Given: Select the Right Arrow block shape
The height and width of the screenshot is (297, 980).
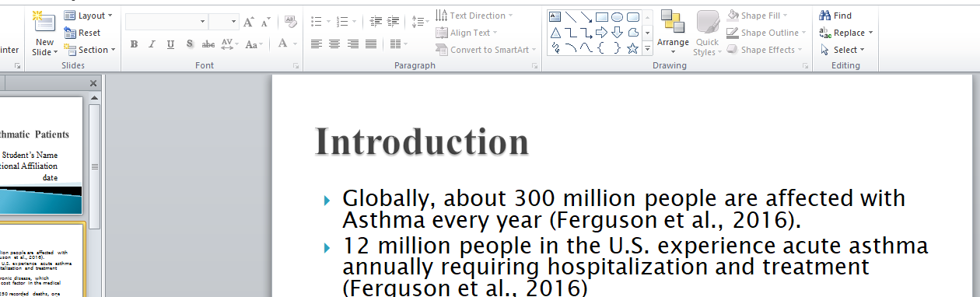Looking at the screenshot, I should point(602,33).
